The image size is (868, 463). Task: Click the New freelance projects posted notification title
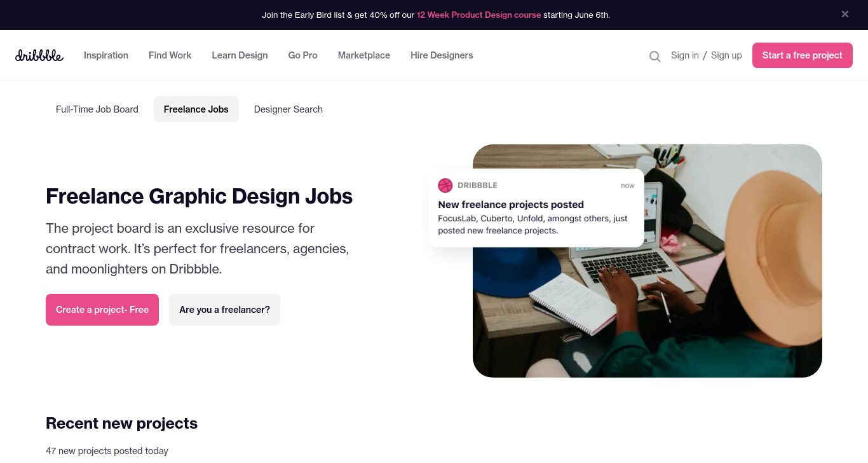(x=511, y=204)
